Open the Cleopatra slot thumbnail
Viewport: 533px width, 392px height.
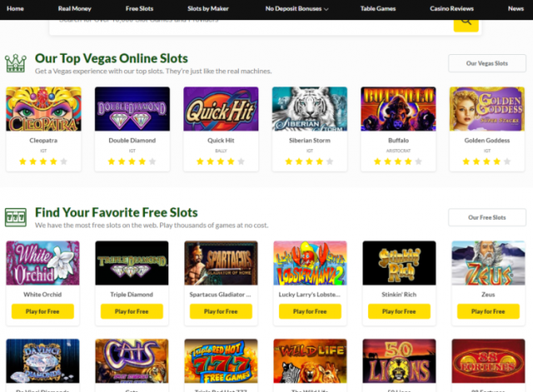click(x=43, y=109)
